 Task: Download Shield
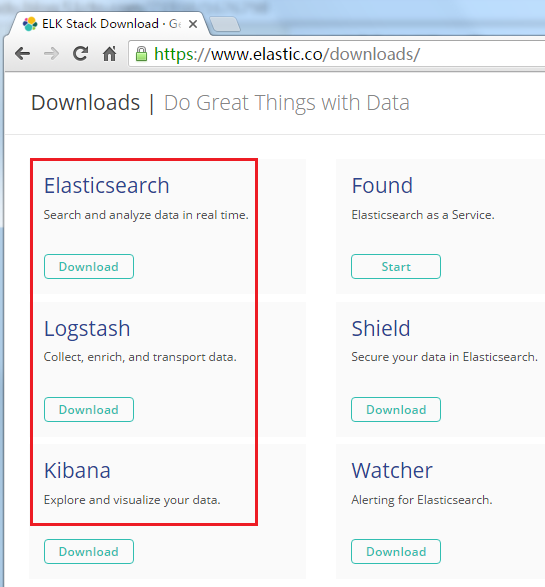point(396,410)
